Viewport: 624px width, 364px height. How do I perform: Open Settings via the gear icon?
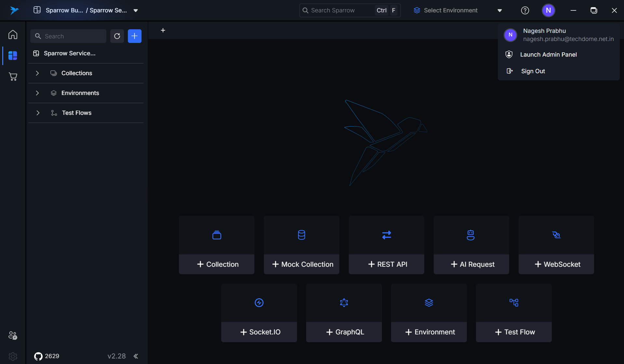coord(13,357)
